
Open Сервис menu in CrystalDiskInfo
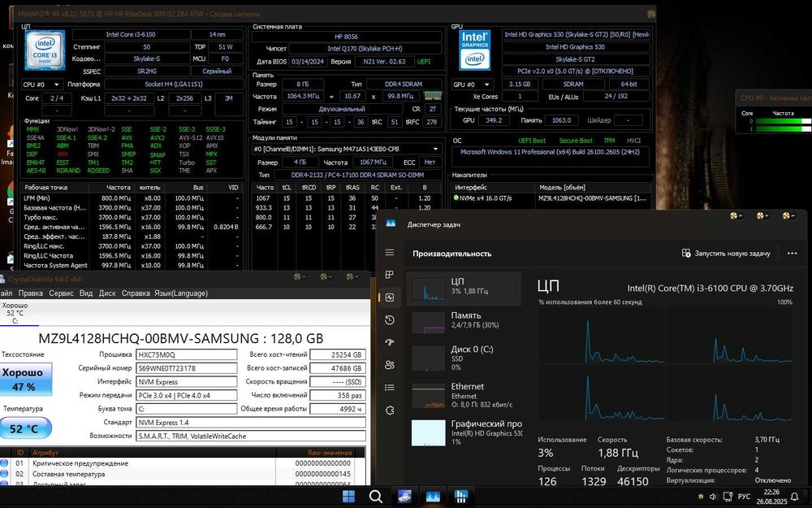[61, 293]
